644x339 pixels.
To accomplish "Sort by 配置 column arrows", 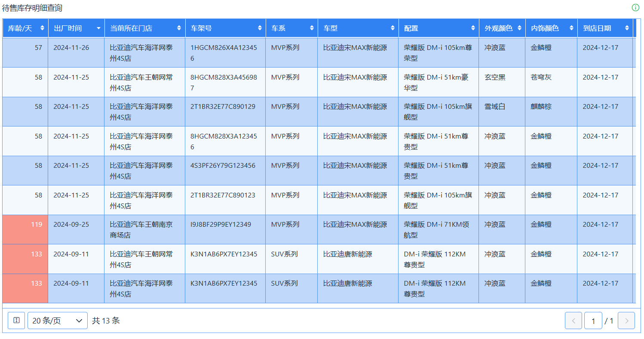I will tap(473, 28).
